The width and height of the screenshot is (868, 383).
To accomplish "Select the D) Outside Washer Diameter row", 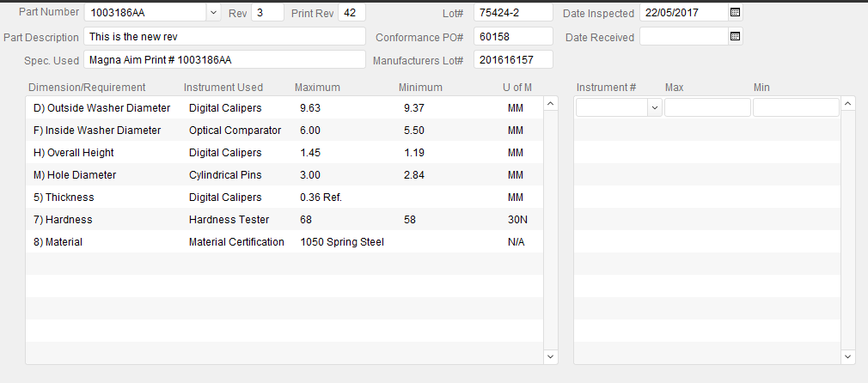I will (284, 108).
